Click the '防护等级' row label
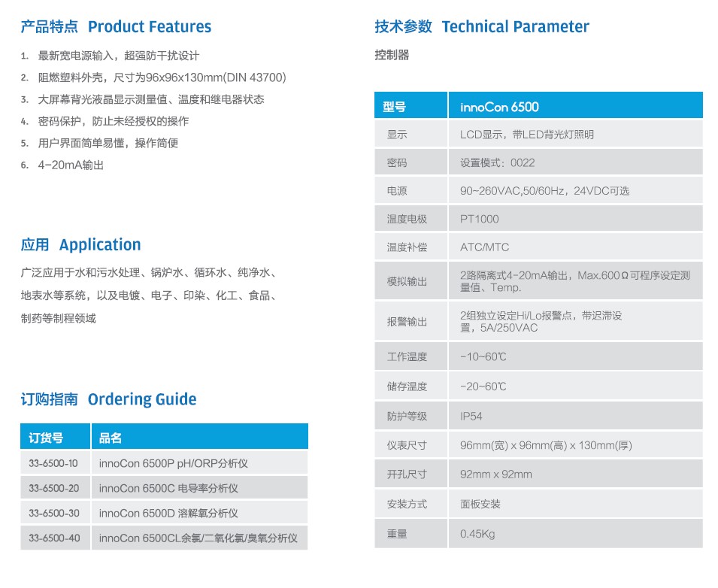This screenshot has height=588, width=718. pyautogui.click(x=407, y=417)
